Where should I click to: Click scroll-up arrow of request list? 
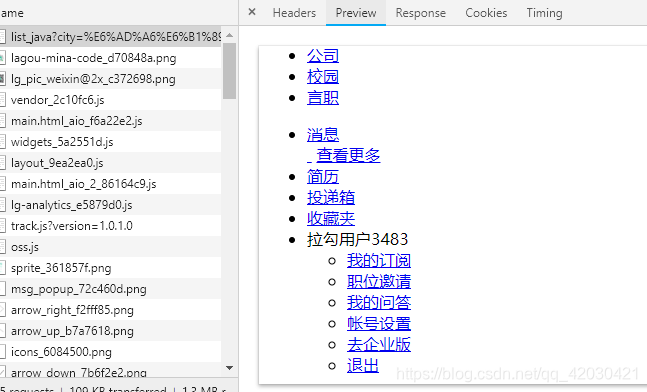[230, 35]
